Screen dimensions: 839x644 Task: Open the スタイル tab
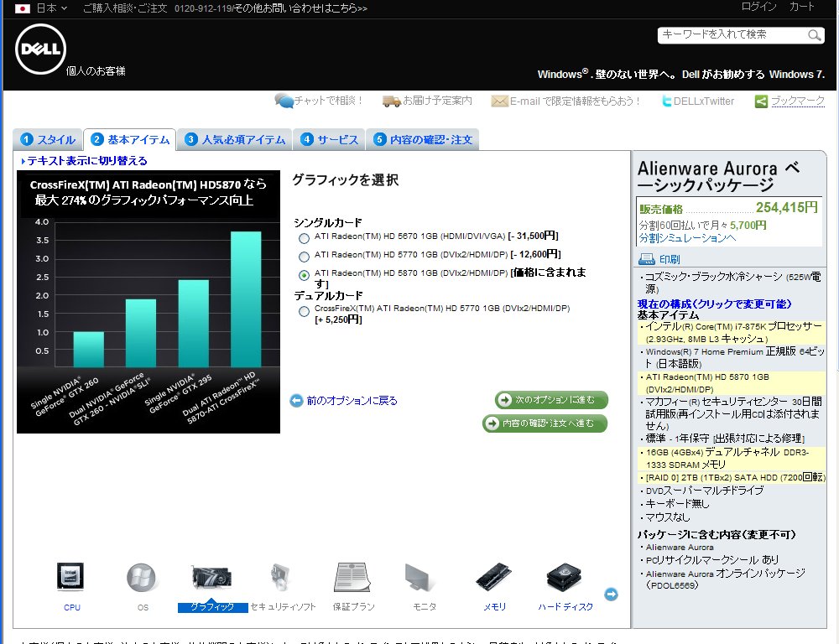coord(48,139)
